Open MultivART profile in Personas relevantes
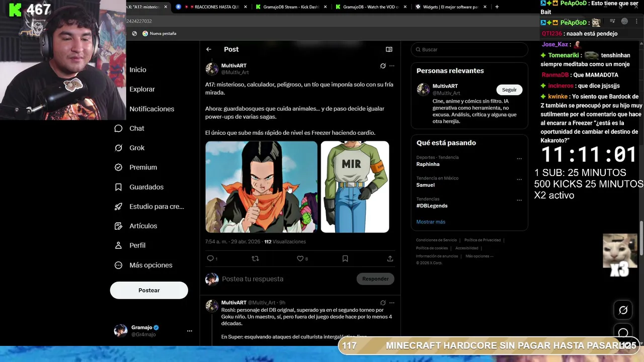The height and width of the screenshot is (362, 644). 445,86
